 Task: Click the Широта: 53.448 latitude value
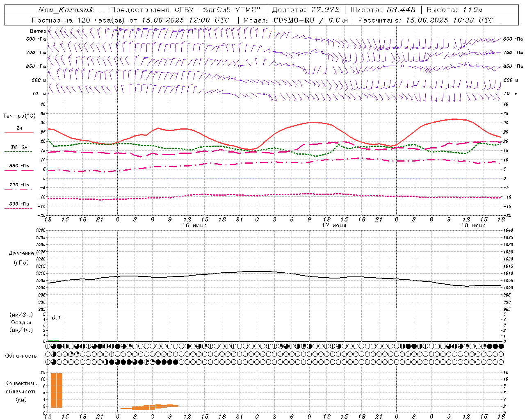[383, 10]
